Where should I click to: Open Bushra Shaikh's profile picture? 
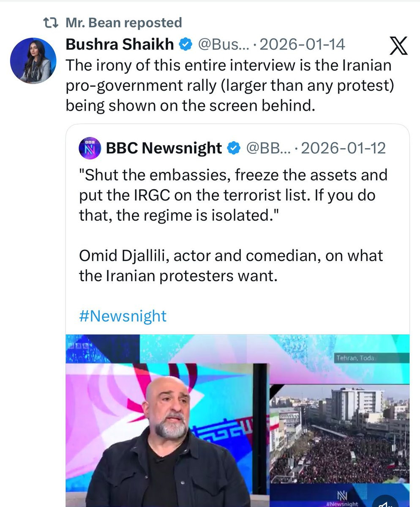point(33,60)
